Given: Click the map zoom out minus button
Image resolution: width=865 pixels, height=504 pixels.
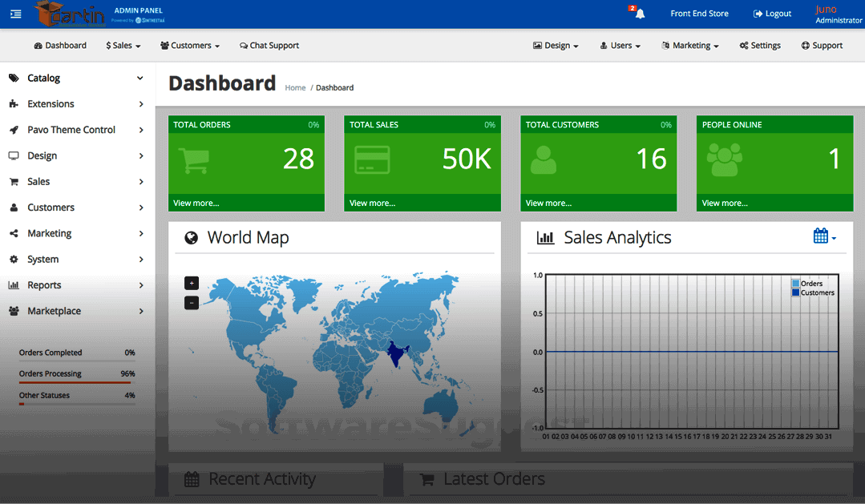Looking at the screenshot, I should point(192,303).
